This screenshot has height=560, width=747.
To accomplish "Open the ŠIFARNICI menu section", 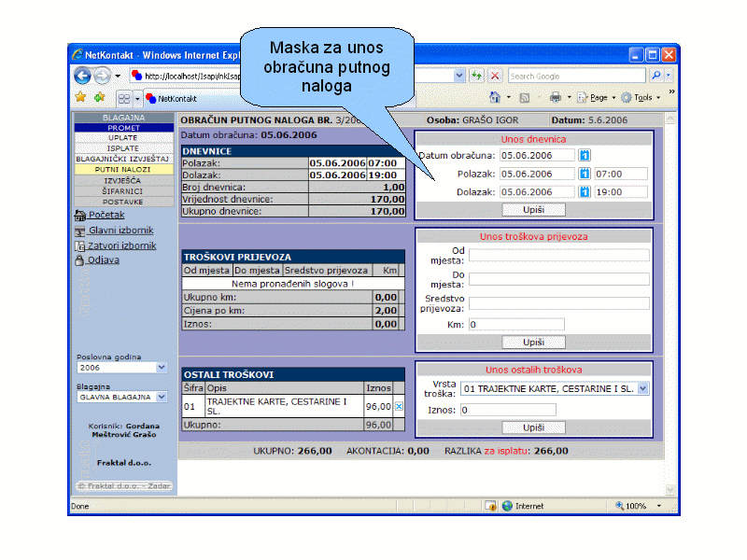I will [123, 190].
